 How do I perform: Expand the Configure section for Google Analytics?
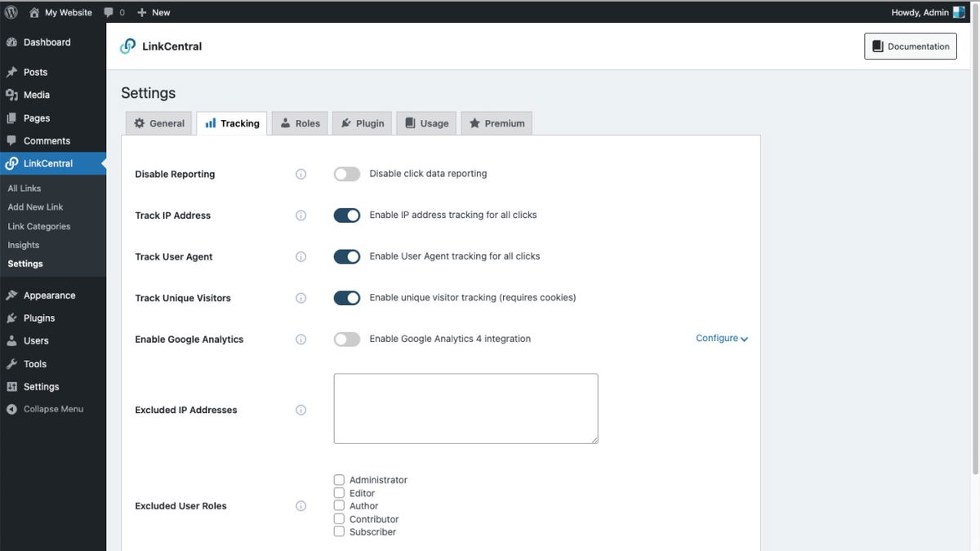720,337
